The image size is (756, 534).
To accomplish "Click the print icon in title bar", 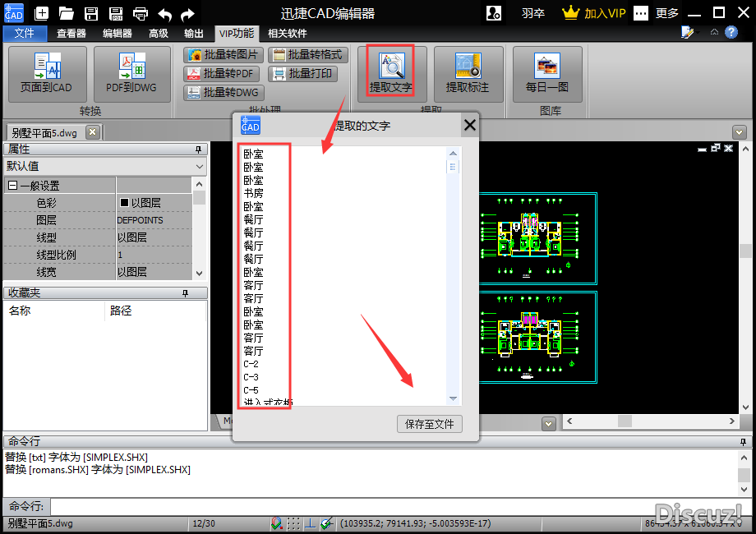I will [141, 13].
